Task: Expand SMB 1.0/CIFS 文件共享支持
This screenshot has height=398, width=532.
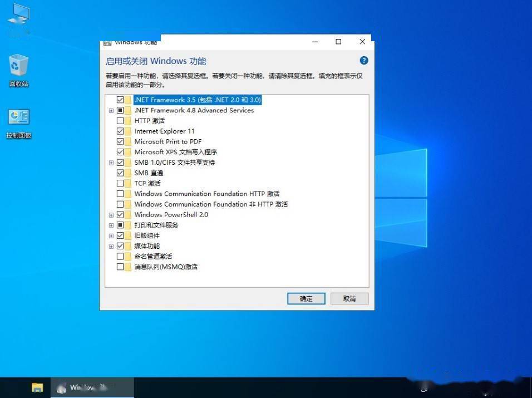Action: (111, 163)
